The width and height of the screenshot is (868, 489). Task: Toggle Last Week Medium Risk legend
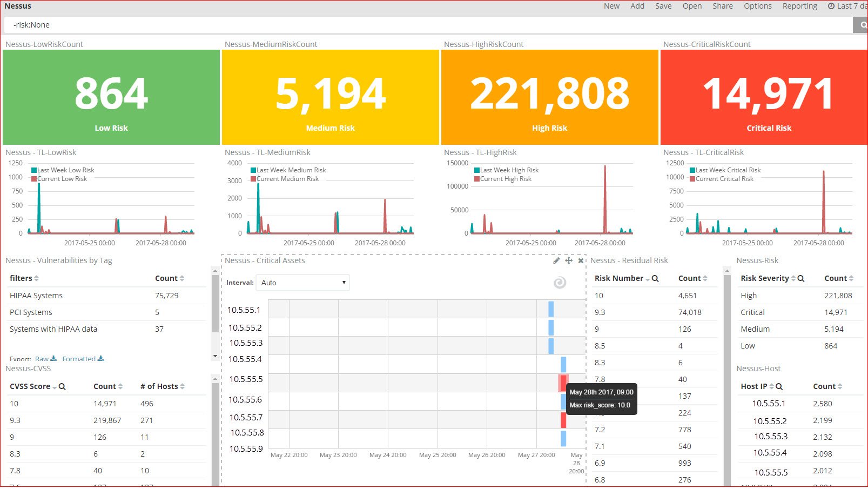(288, 170)
